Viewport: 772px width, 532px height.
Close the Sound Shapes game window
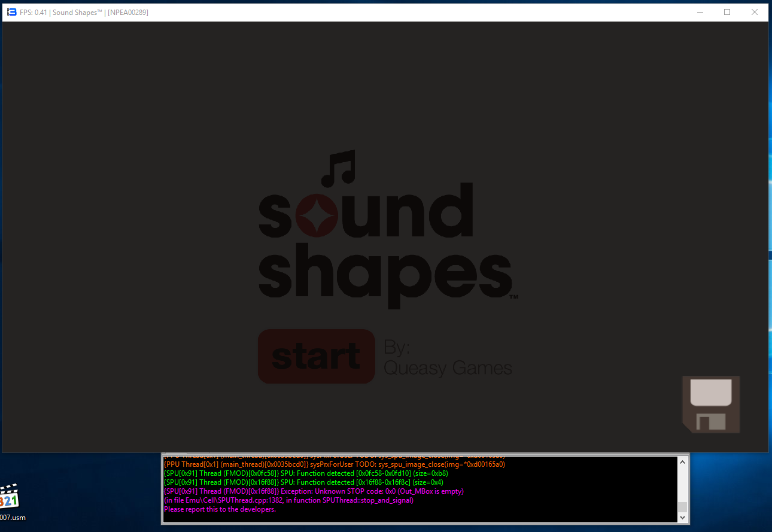[x=755, y=12]
